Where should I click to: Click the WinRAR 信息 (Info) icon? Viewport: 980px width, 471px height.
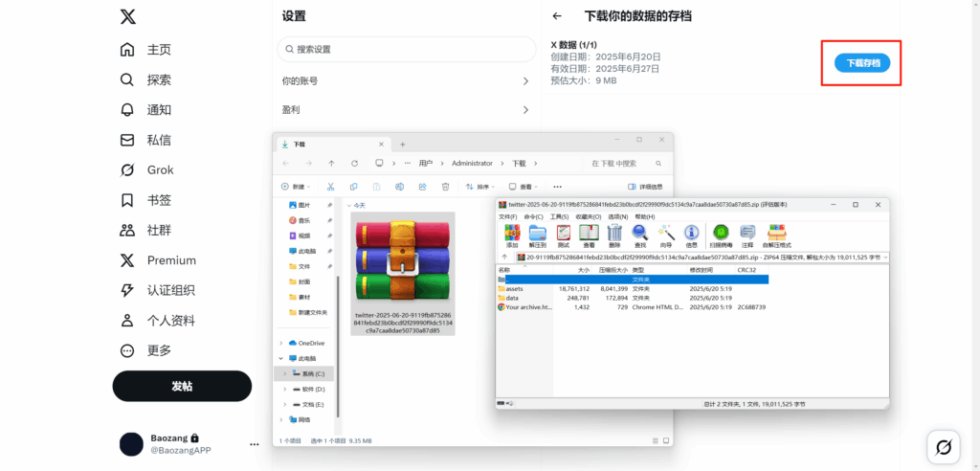[691, 233]
